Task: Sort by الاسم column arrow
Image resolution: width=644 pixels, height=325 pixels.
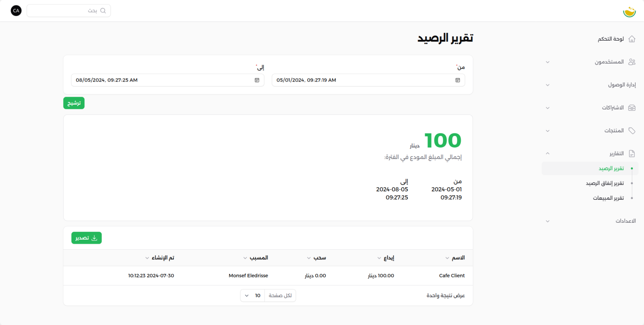Action: pos(447,258)
